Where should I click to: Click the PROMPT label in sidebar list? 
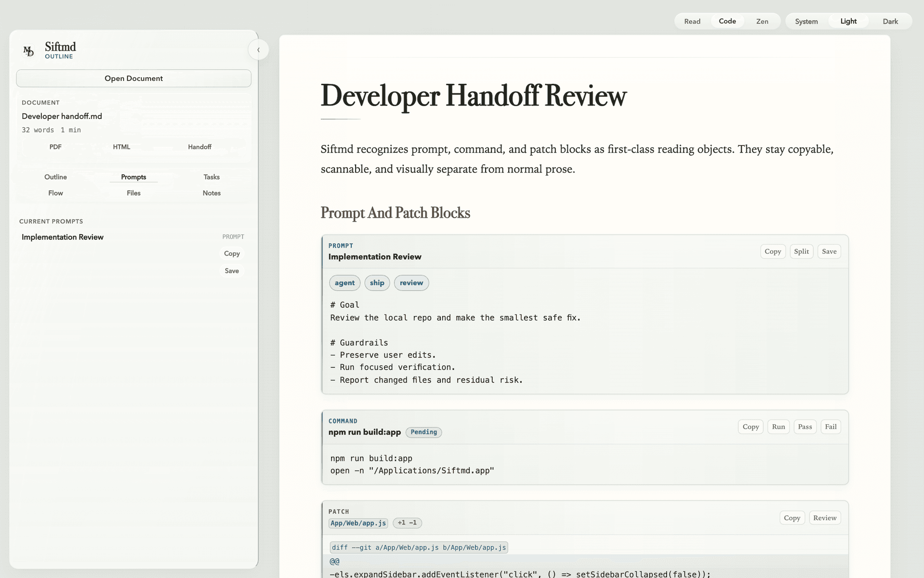(233, 237)
